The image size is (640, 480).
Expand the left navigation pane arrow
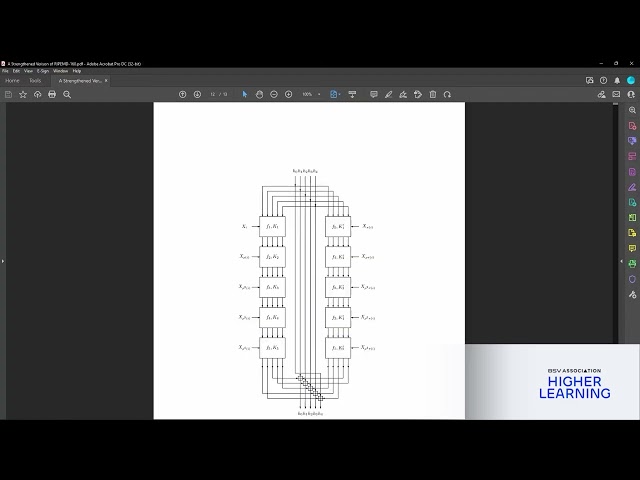[2, 261]
